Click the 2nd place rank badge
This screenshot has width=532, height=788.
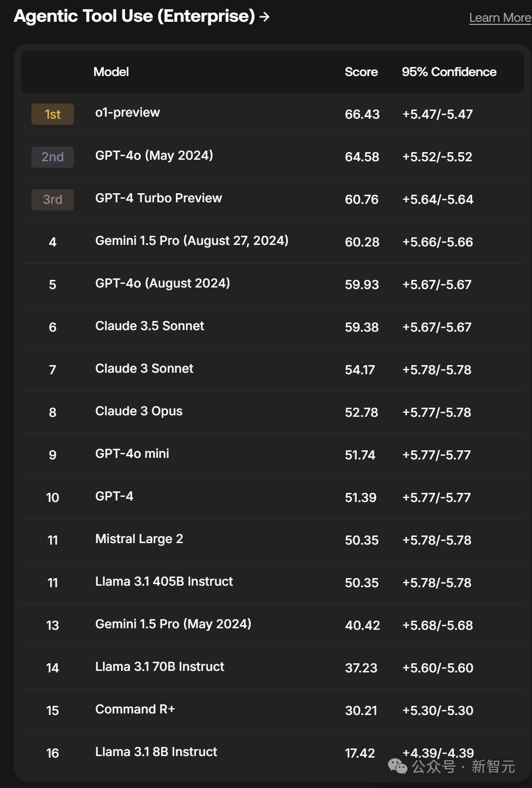click(53, 157)
